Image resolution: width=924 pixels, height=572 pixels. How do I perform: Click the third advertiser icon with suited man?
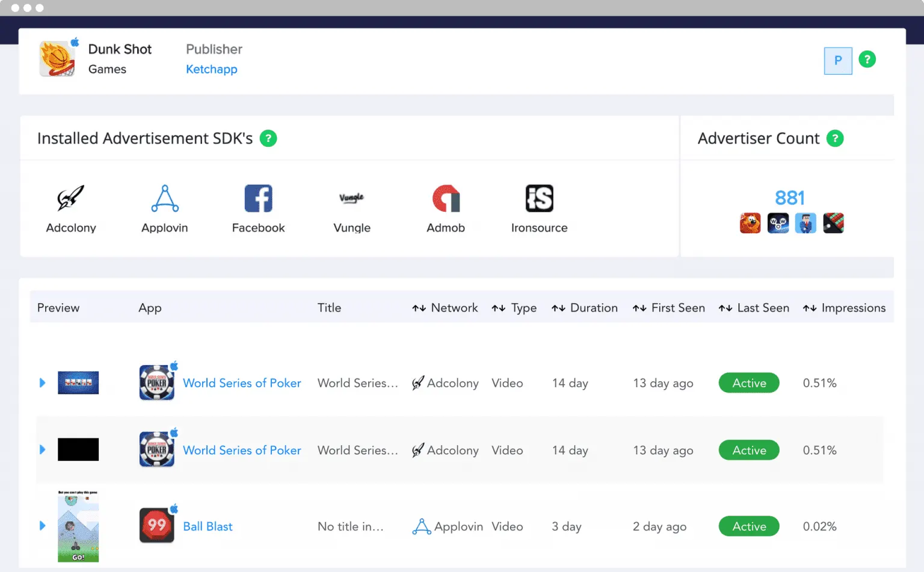[x=805, y=223]
